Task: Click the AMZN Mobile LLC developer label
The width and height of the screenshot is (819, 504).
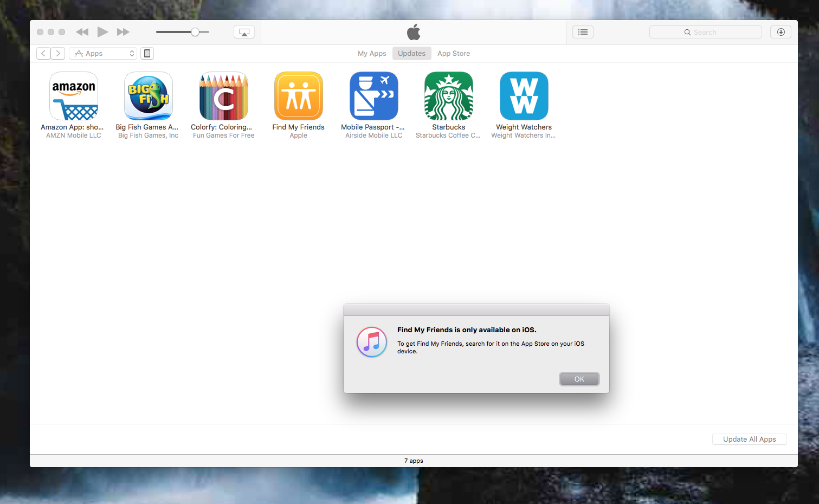Action: tap(74, 135)
